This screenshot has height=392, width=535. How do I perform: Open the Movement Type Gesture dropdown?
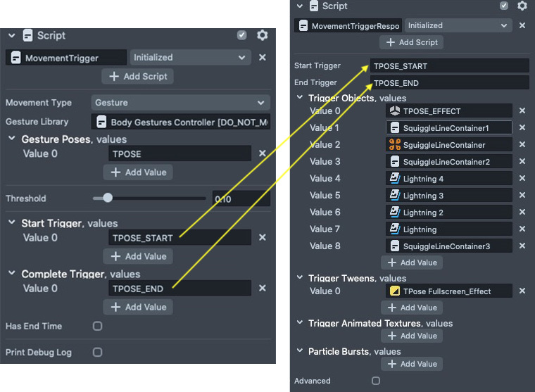coord(180,102)
